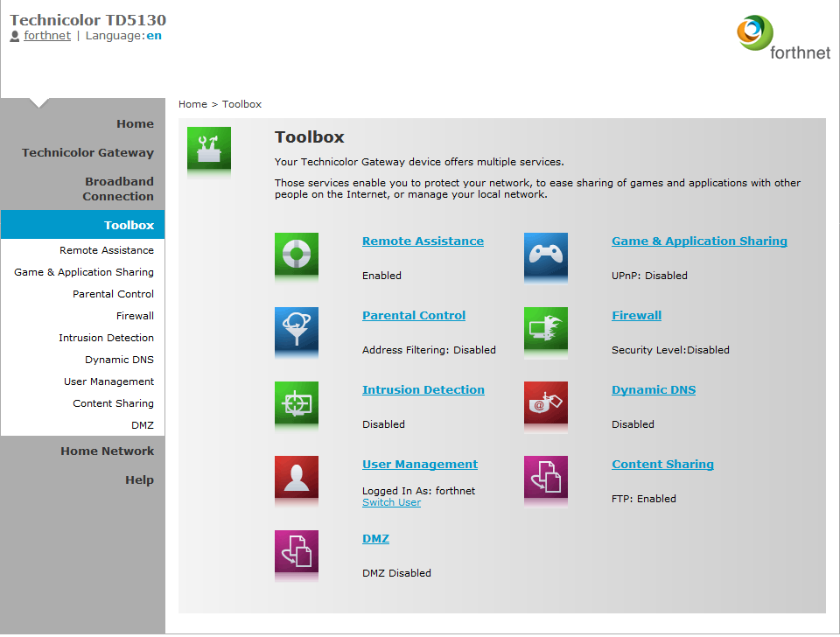Click the user silhouette icon beside forthnet
The height and width of the screenshot is (637, 840).
(15, 36)
